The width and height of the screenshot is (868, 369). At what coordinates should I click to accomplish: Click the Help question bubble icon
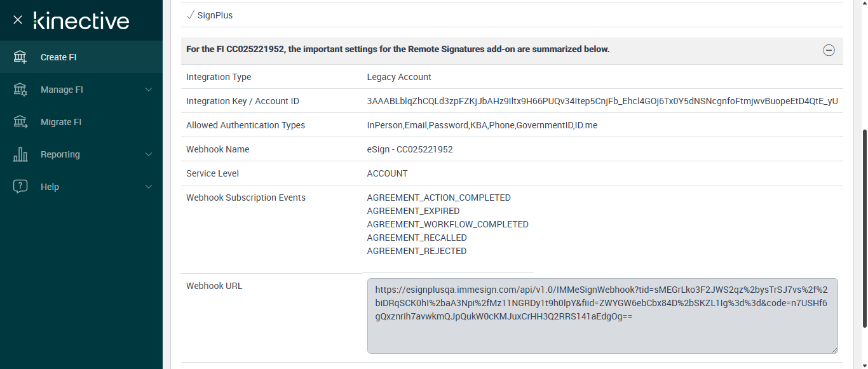[x=20, y=187]
